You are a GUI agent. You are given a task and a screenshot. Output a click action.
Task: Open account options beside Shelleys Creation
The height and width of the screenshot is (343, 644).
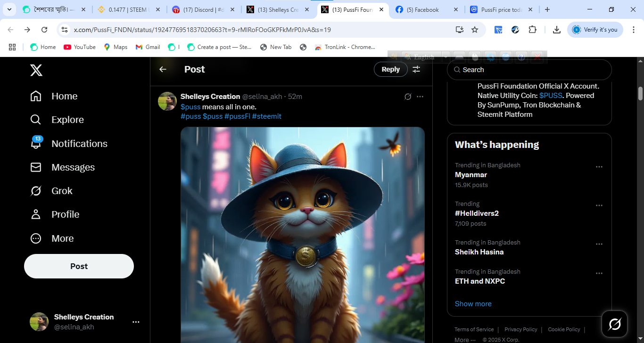[x=136, y=322]
